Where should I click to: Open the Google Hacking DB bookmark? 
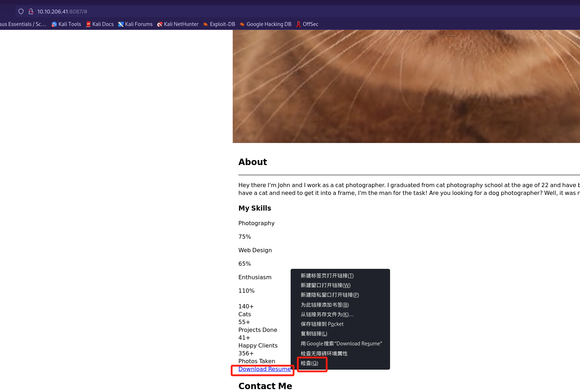[x=265, y=24]
